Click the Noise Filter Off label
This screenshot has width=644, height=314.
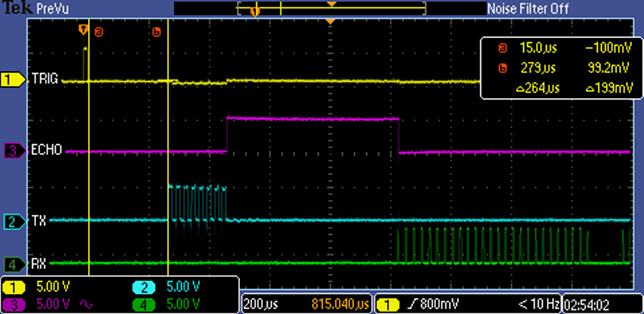[x=527, y=9]
